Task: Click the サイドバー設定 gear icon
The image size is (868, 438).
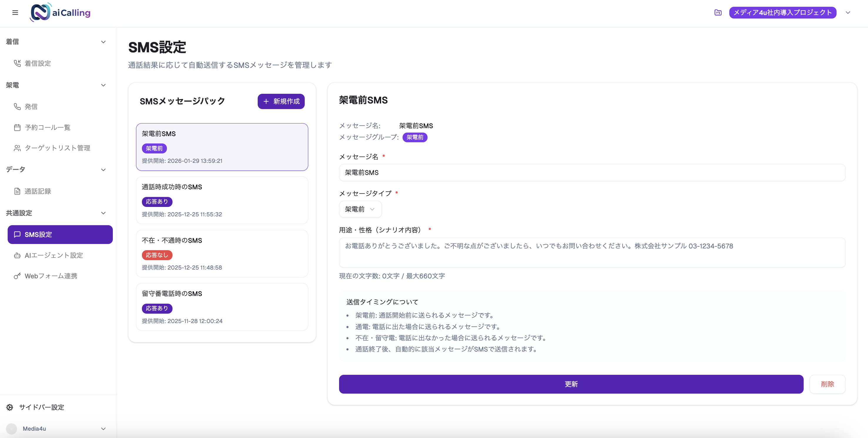Action: [x=9, y=407]
